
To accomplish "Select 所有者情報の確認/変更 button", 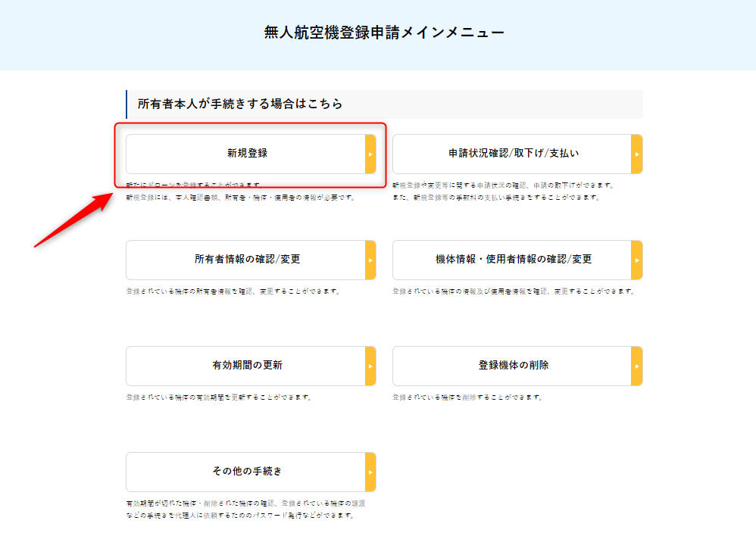I will tap(247, 260).
